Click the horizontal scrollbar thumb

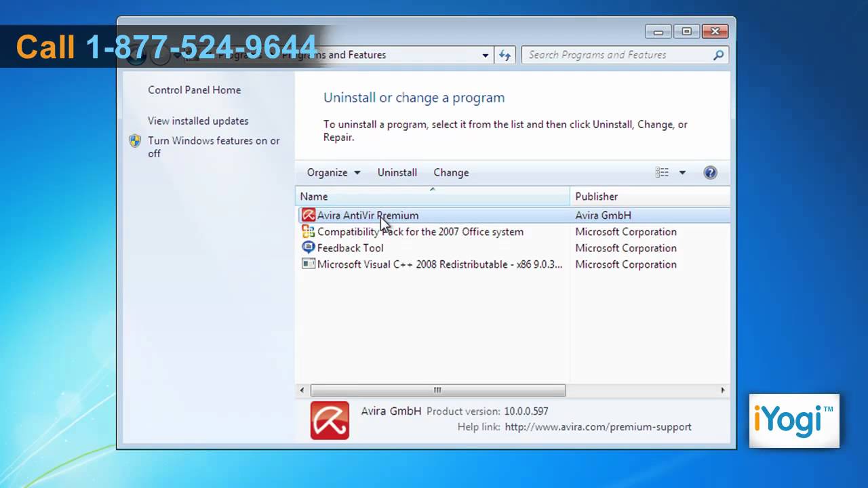coord(438,390)
